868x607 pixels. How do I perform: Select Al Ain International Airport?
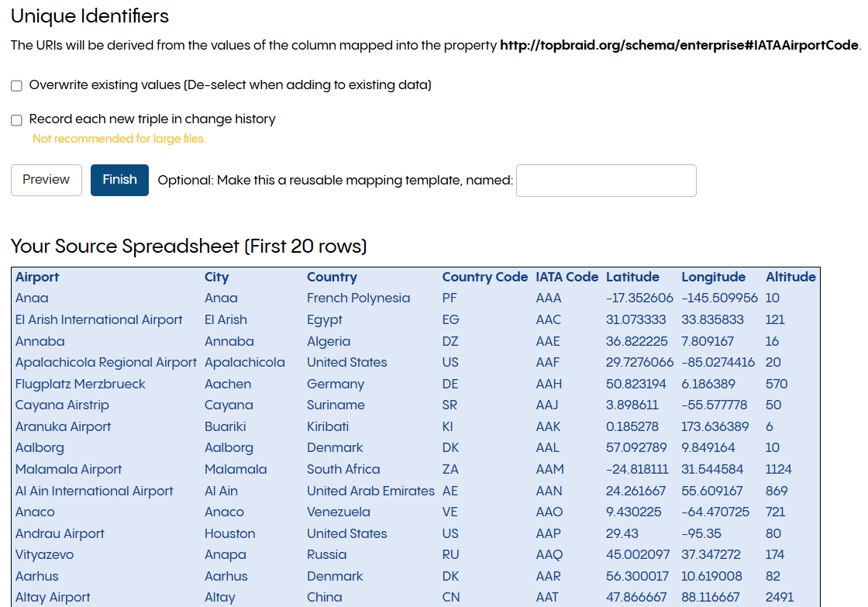(x=94, y=491)
